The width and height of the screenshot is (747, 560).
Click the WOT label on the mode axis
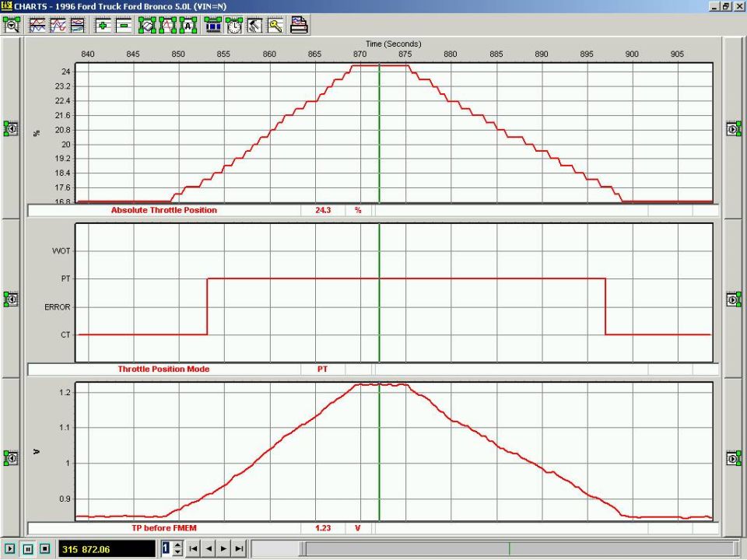click(61, 251)
